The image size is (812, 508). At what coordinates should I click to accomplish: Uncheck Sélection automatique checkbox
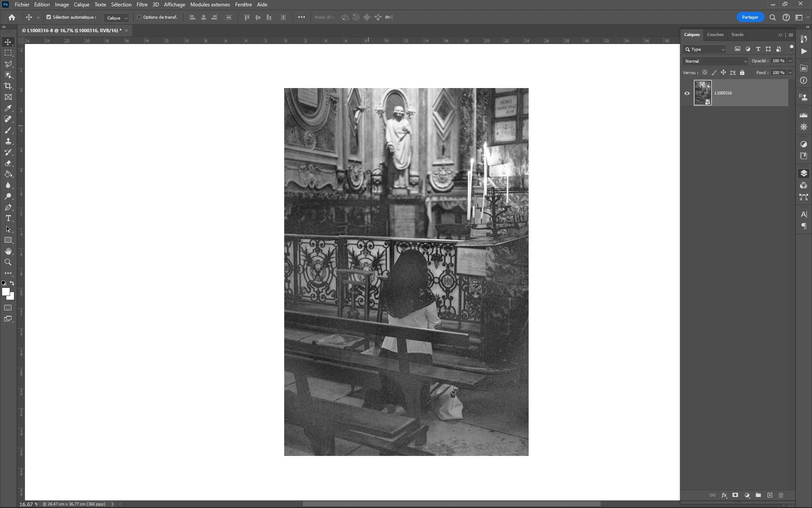(49, 17)
